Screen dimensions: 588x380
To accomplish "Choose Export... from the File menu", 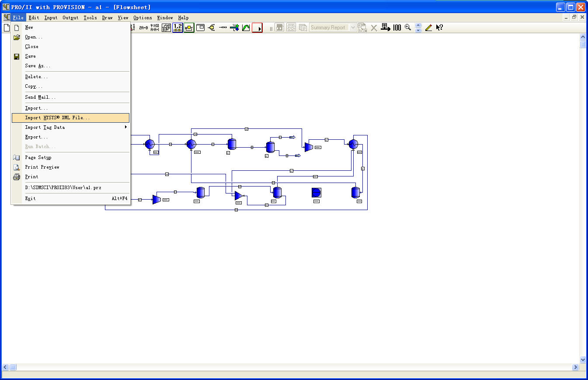I will click(70, 137).
